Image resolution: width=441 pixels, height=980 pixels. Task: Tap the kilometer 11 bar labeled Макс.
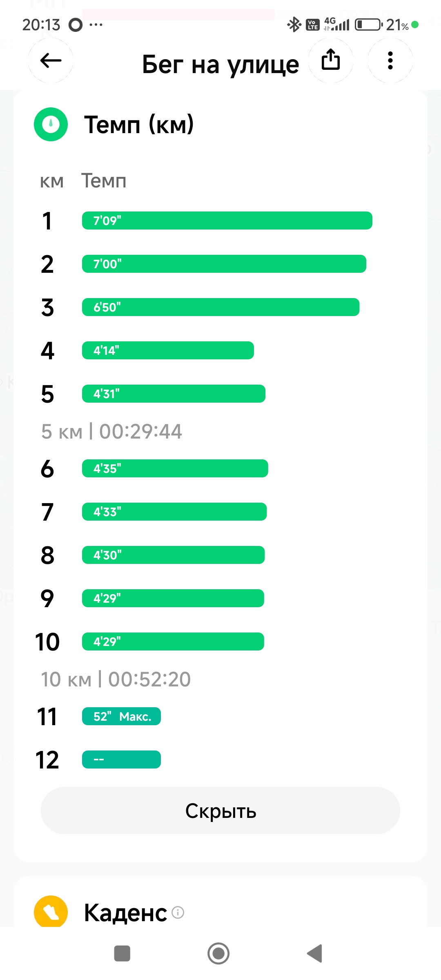[x=121, y=716]
